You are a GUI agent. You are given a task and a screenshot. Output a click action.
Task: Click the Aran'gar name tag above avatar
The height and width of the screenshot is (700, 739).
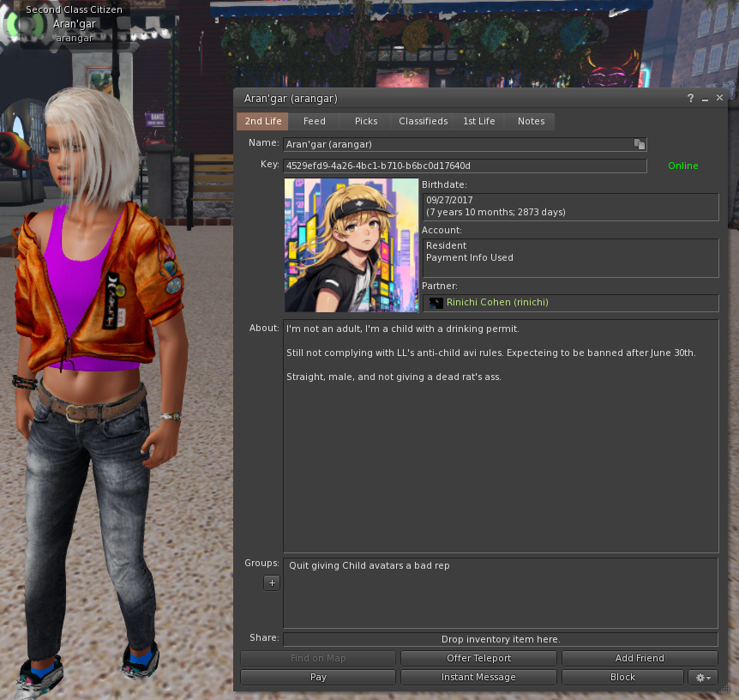[x=74, y=24]
